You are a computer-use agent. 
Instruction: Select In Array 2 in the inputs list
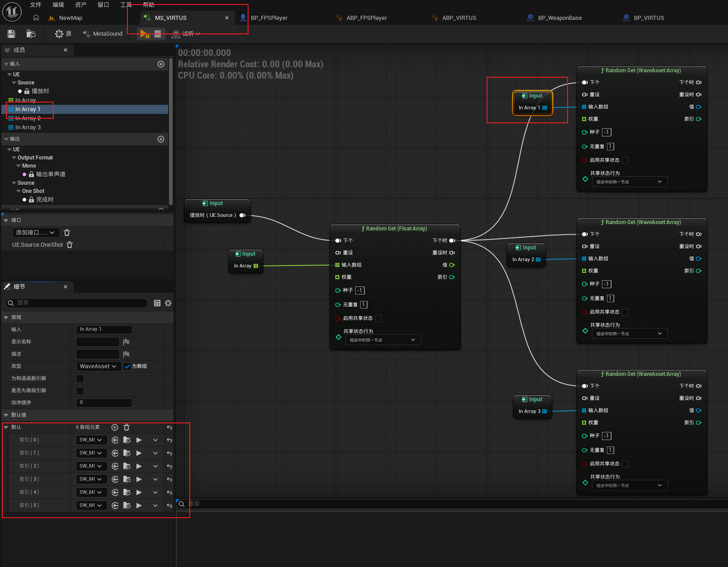point(28,118)
